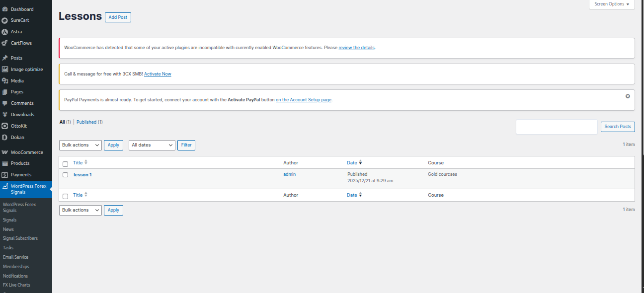
Task: Click the Add Post button
Action: click(118, 17)
